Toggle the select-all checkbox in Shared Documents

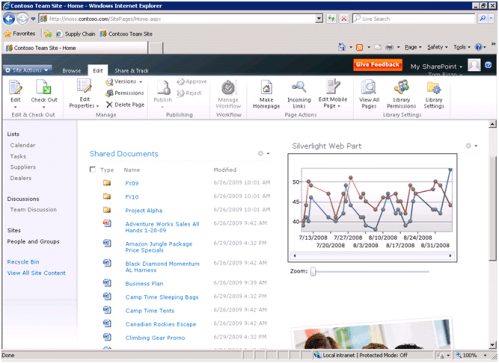(93, 169)
